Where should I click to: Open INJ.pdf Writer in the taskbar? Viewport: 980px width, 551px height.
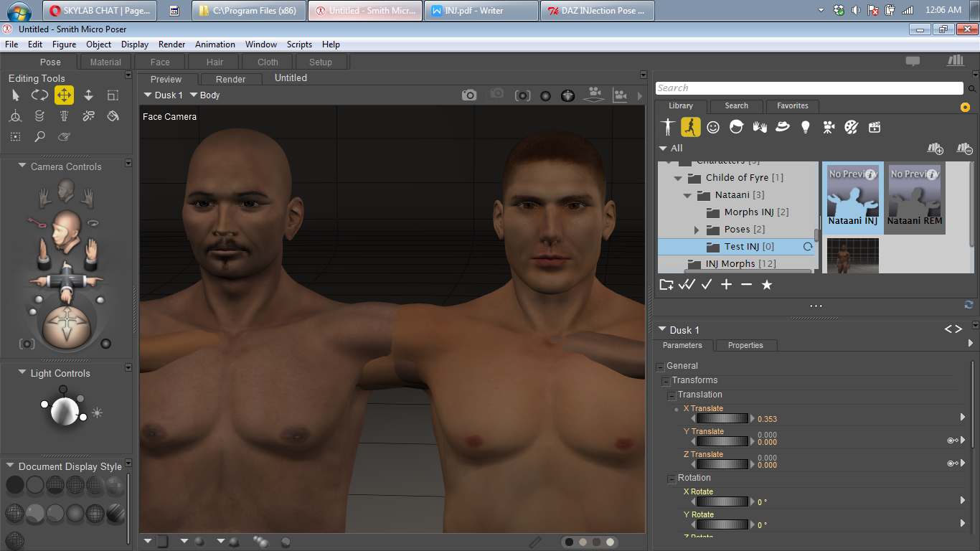tap(481, 11)
